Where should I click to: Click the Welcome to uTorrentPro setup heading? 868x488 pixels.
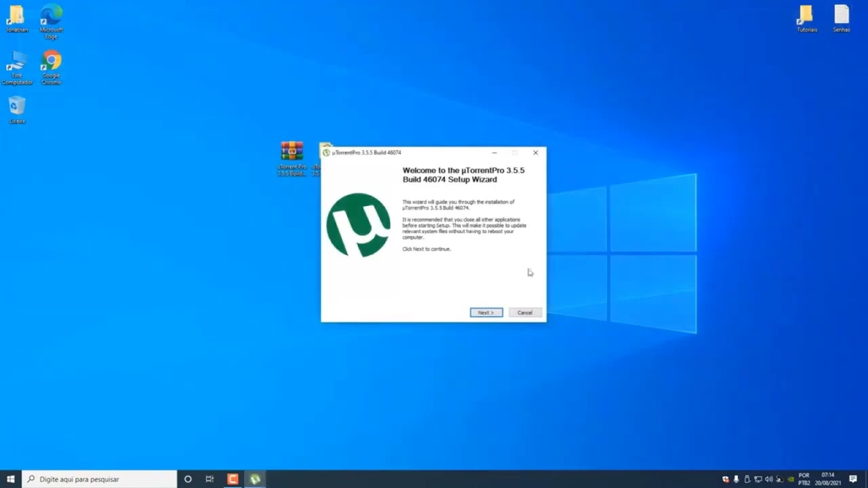pos(464,175)
